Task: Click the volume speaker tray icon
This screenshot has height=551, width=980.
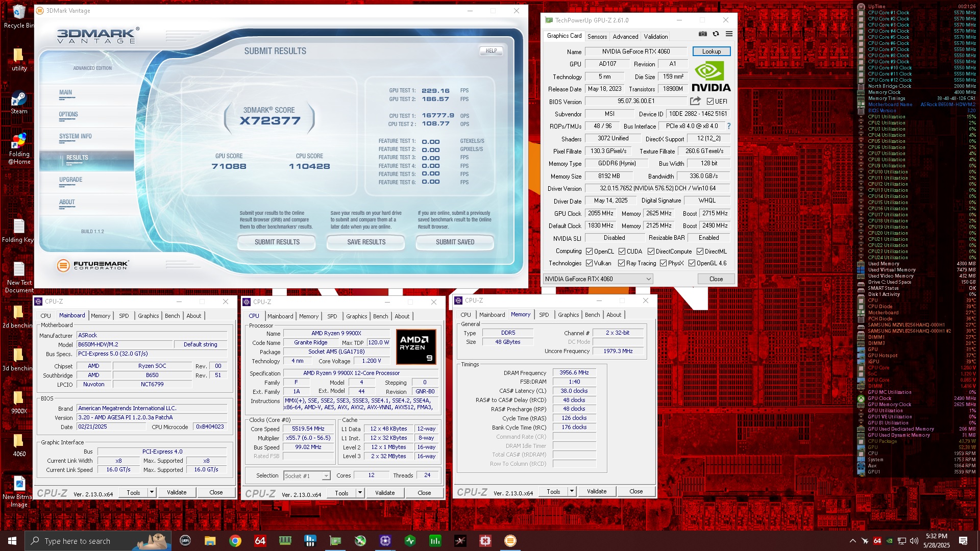Action: tap(914, 541)
